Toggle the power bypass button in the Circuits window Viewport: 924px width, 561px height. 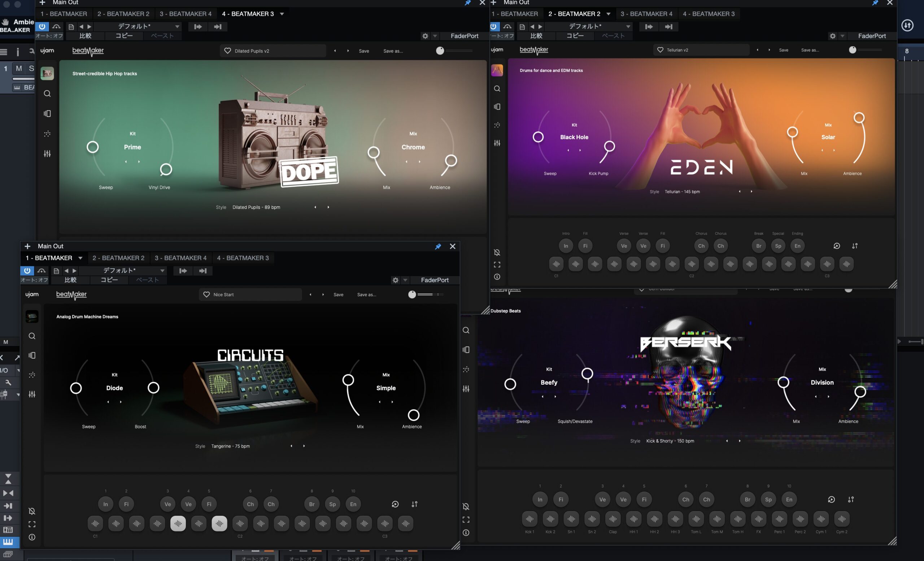27,271
